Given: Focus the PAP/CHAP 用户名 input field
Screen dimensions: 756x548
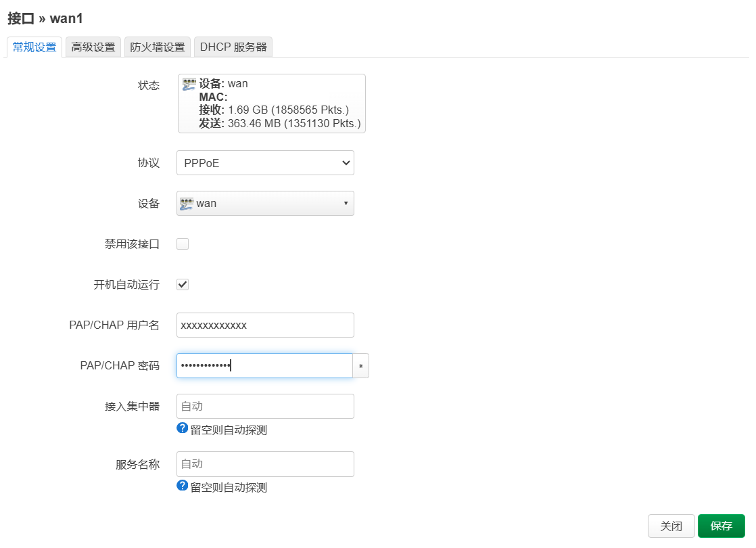Looking at the screenshot, I should click(265, 325).
